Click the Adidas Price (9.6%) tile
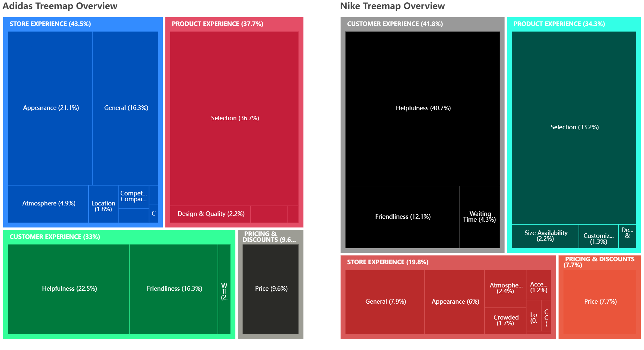 coord(270,289)
